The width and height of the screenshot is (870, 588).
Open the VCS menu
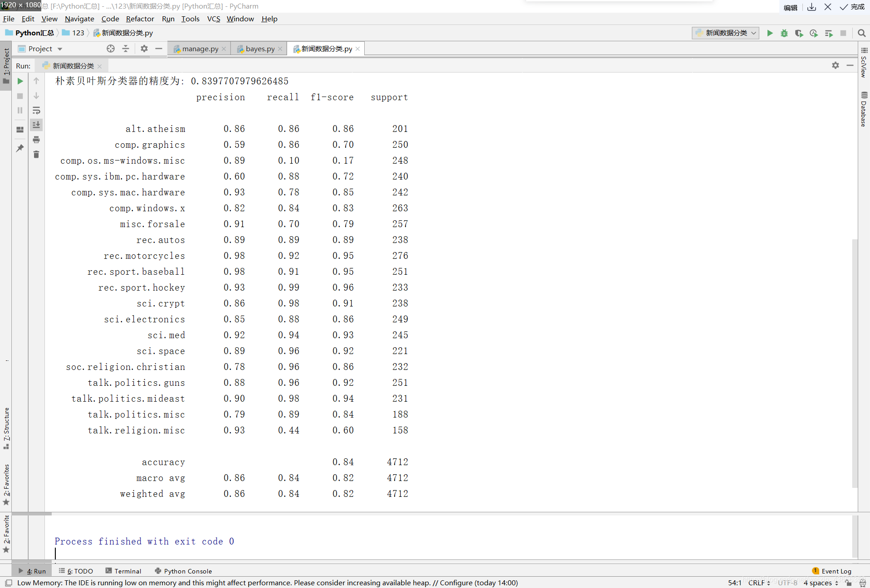[x=213, y=19]
